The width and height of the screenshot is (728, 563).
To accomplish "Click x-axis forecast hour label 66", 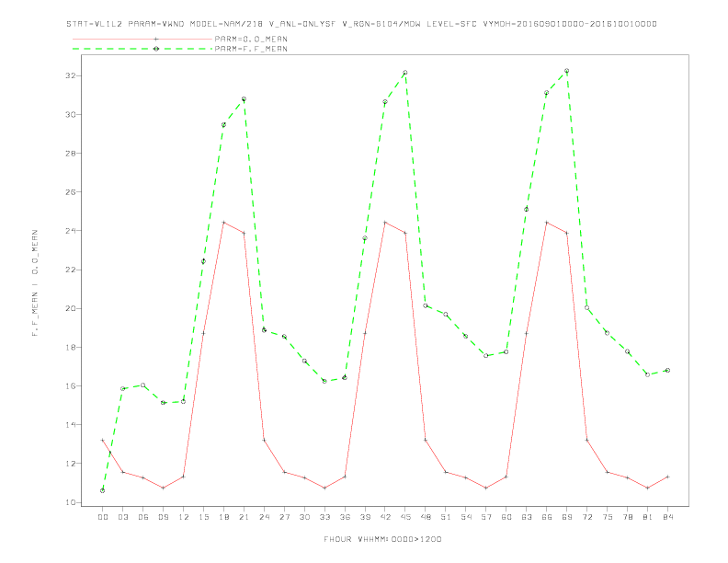I will coord(547,517).
